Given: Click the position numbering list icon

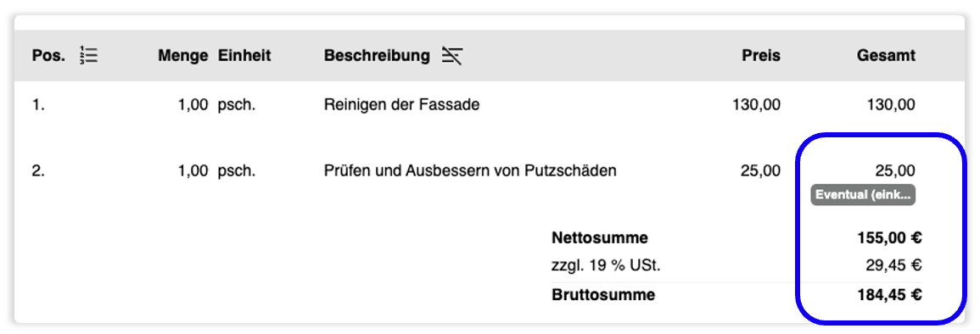Looking at the screenshot, I should click(x=89, y=56).
